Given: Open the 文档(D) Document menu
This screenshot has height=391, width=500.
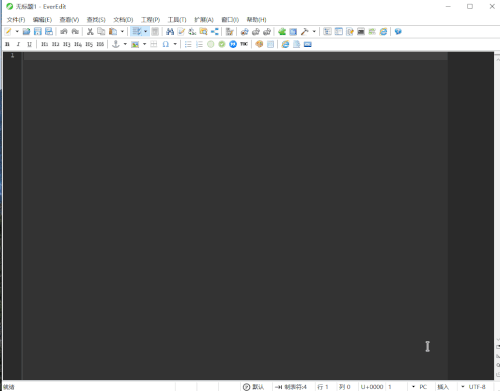Looking at the screenshot, I should [123, 20].
